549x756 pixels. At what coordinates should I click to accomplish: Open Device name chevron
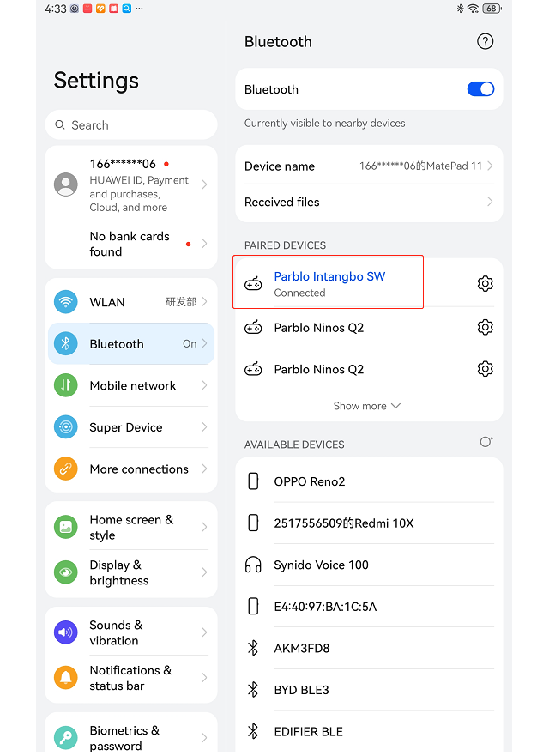(490, 166)
